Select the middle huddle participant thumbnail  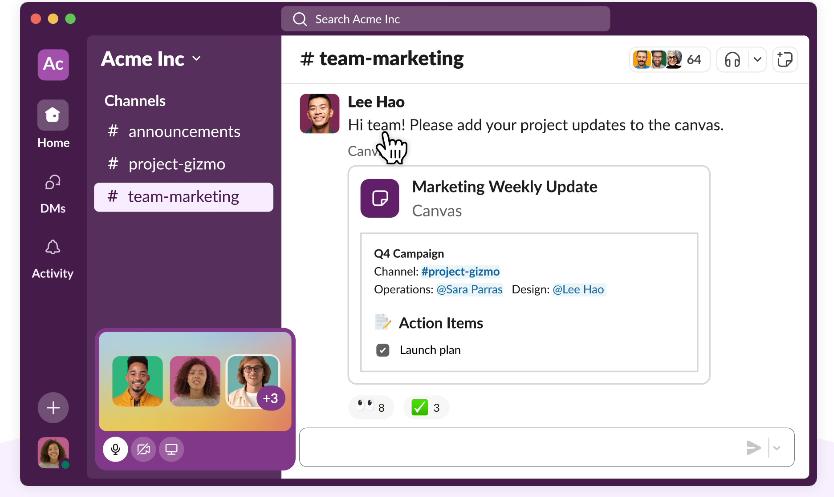[x=195, y=381]
